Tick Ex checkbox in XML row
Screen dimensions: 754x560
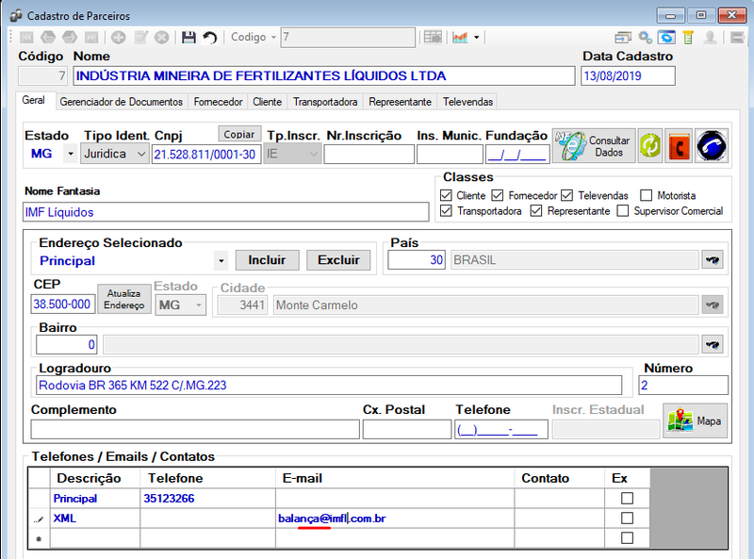click(627, 519)
